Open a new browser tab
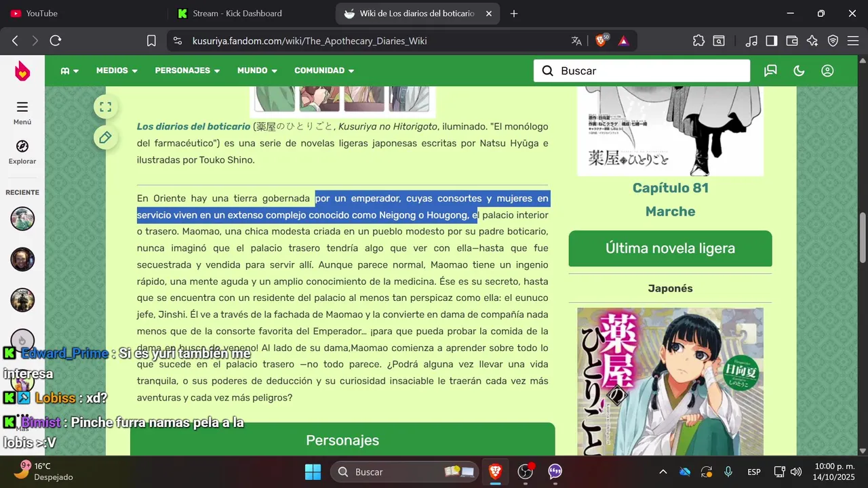The height and width of the screenshot is (488, 868). (x=514, y=14)
